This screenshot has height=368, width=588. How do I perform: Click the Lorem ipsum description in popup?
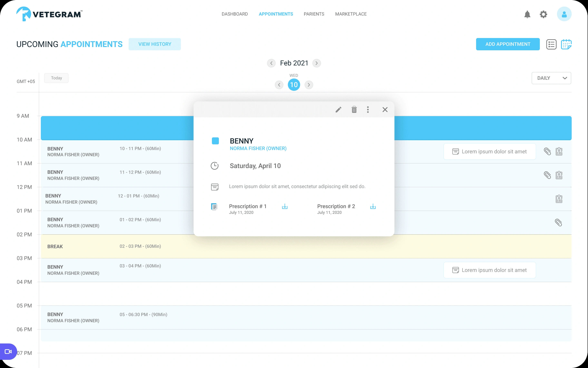(x=297, y=186)
